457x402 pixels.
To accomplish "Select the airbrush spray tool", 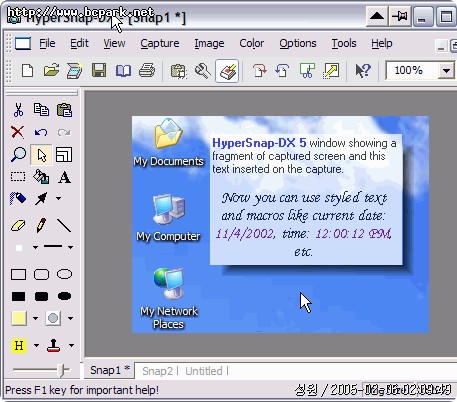I will (18, 198).
